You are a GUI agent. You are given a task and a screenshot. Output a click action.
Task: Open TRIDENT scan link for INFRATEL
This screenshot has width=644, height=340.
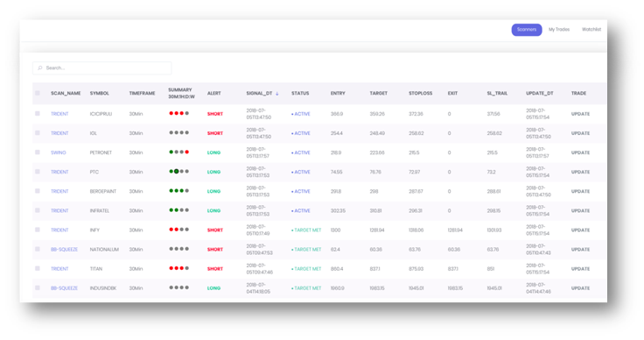point(59,210)
